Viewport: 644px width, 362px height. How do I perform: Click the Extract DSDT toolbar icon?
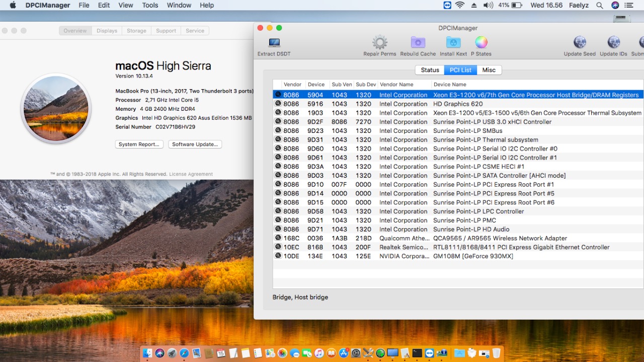pos(274,43)
